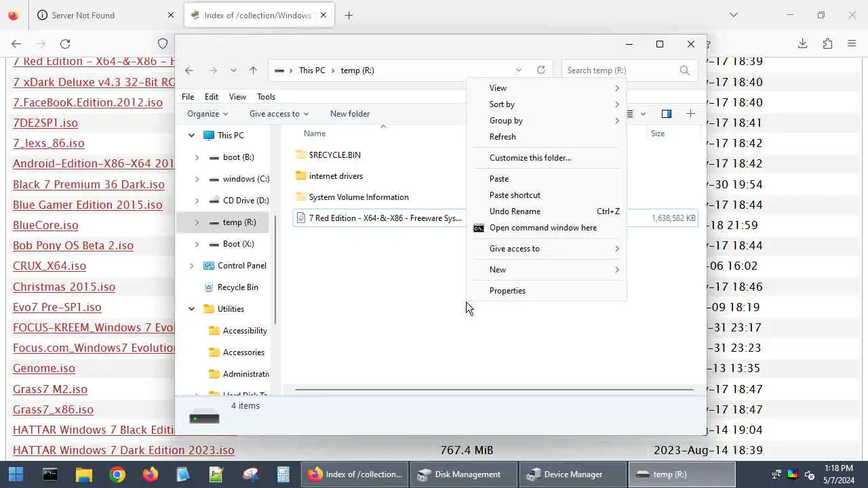Reload the Firefox page

click(65, 44)
